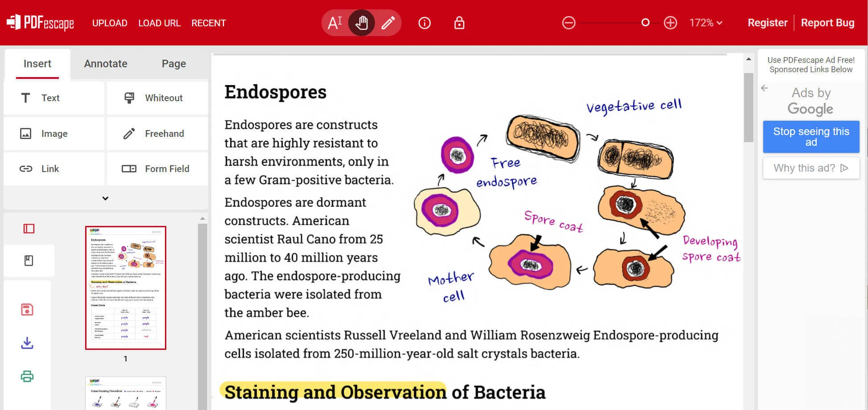Choose the Freehand drawing tool
The width and height of the screenshot is (868, 410).
click(157, 134)
